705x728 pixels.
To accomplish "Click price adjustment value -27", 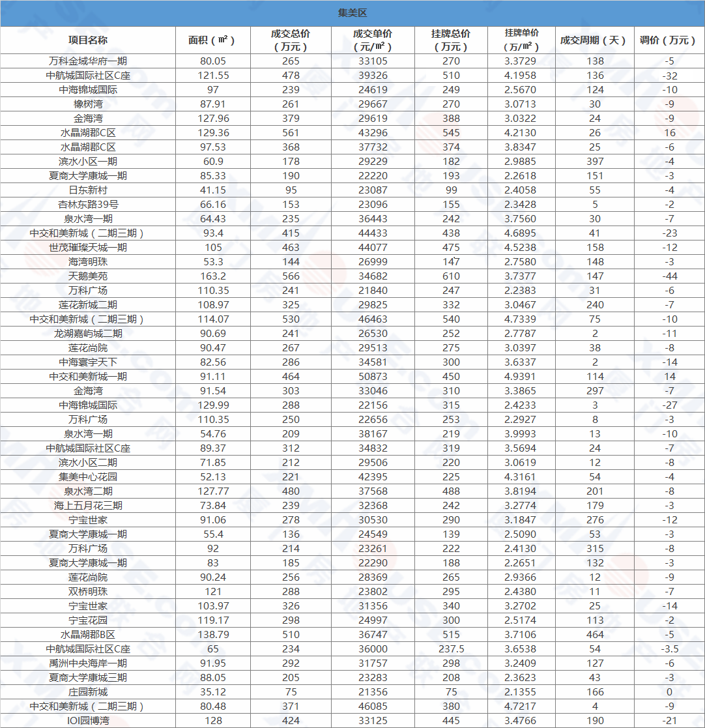I will [669, 405].
